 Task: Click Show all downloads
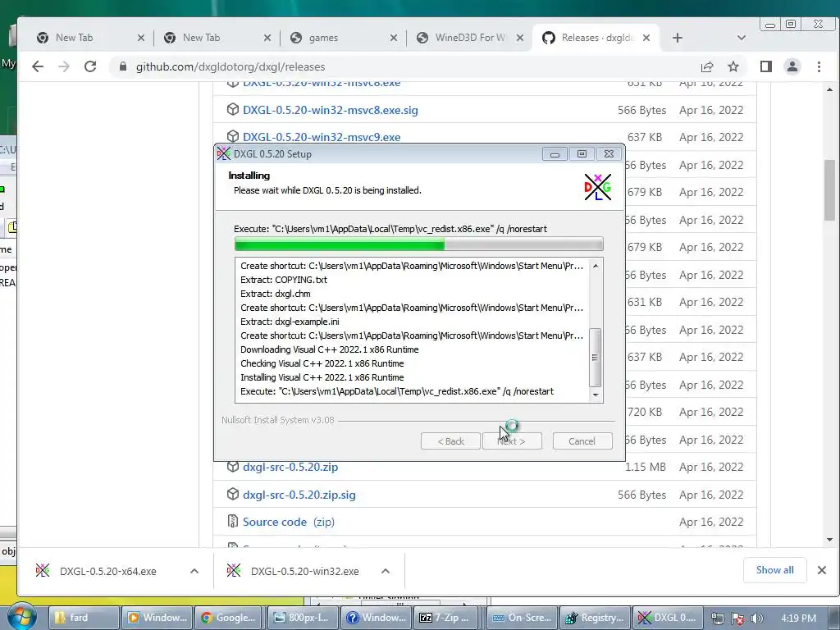click(774, 570)
